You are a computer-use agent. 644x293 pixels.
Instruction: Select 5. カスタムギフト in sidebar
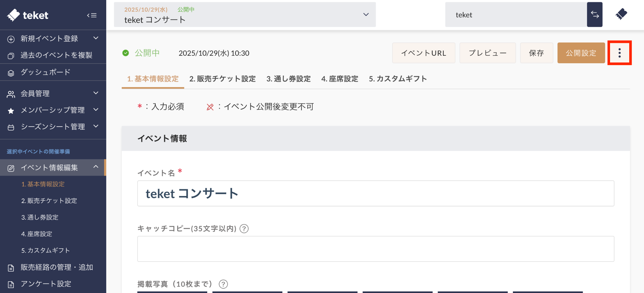(x=46, y=251)
